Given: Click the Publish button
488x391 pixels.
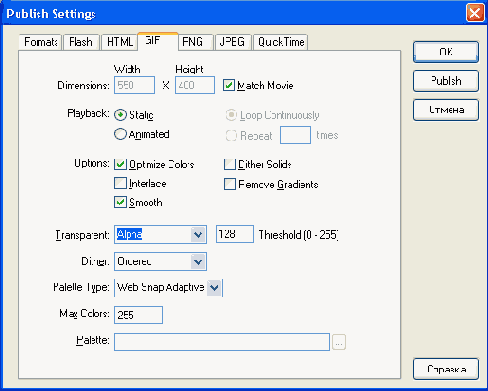Looking at the screenshot, I should tap(446, 81).
